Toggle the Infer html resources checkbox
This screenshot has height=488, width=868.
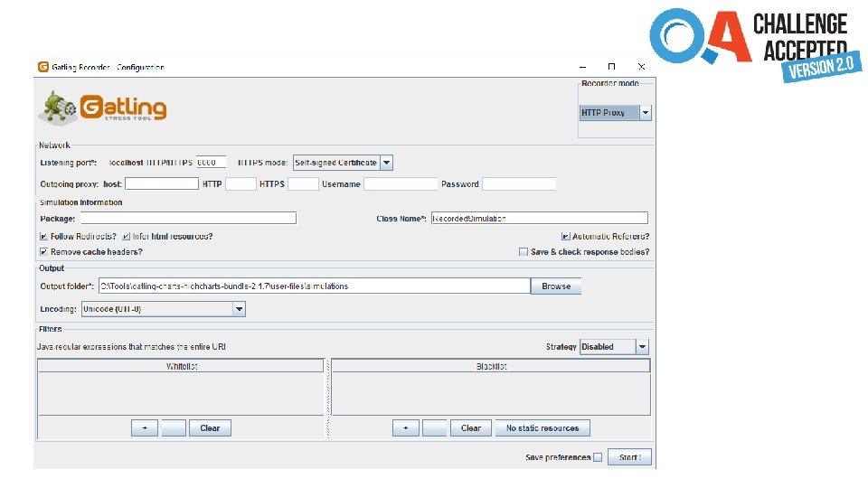point(127,236)
